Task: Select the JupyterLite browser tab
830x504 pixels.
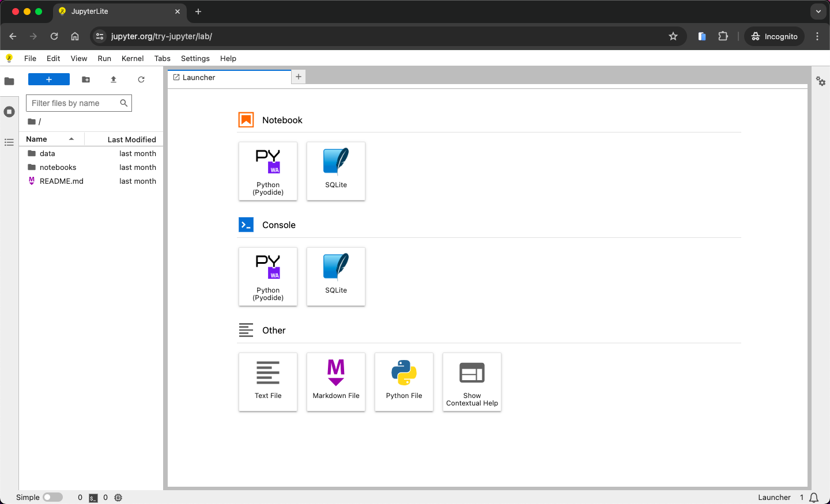Action: click(119, 12)
